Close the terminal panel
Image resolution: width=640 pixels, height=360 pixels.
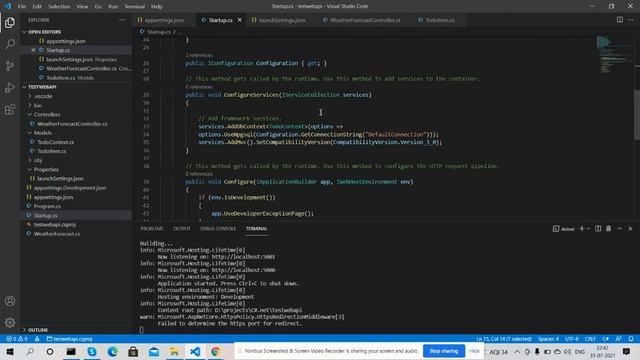(x=630, y=229)
